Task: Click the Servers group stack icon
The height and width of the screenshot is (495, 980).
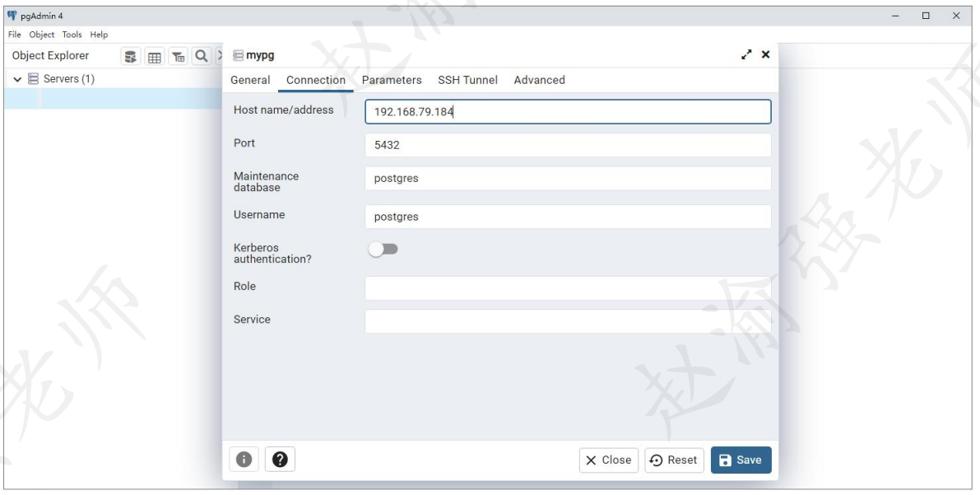Action: 33,79
